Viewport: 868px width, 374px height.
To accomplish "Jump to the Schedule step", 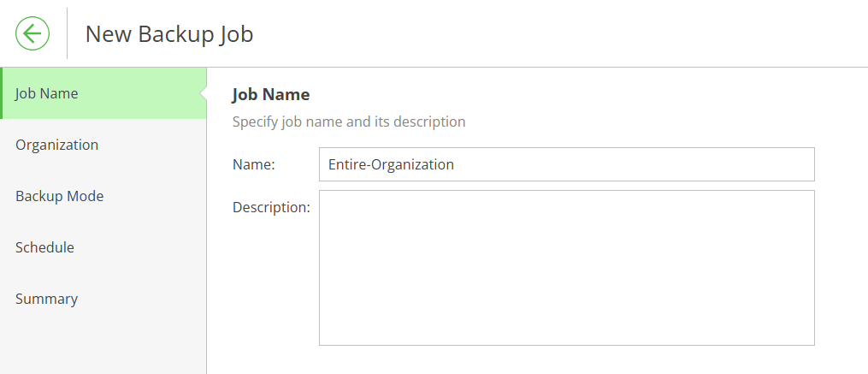I will (103, 247).
